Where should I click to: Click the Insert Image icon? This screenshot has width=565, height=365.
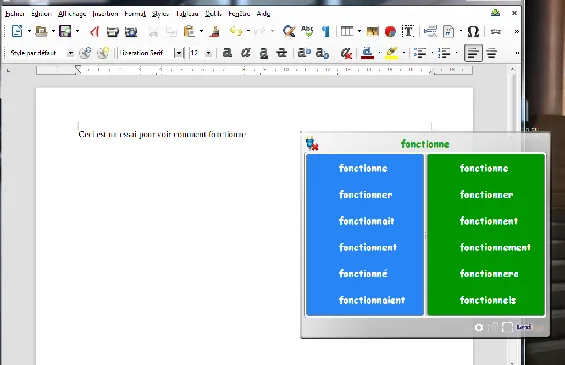coord(372,32)
